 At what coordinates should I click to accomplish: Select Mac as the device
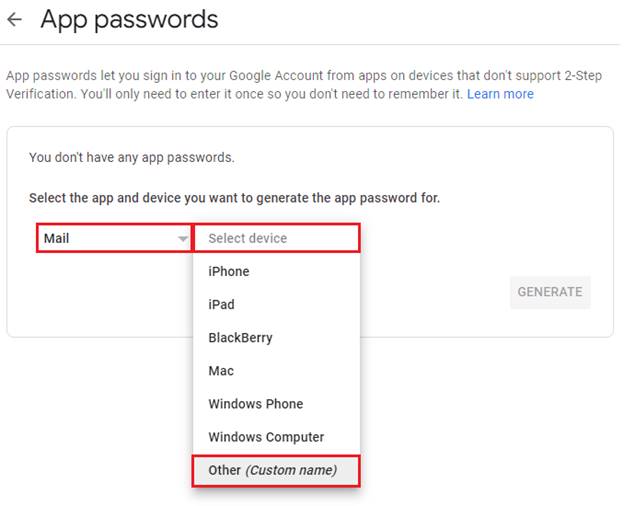pos(221,371)
